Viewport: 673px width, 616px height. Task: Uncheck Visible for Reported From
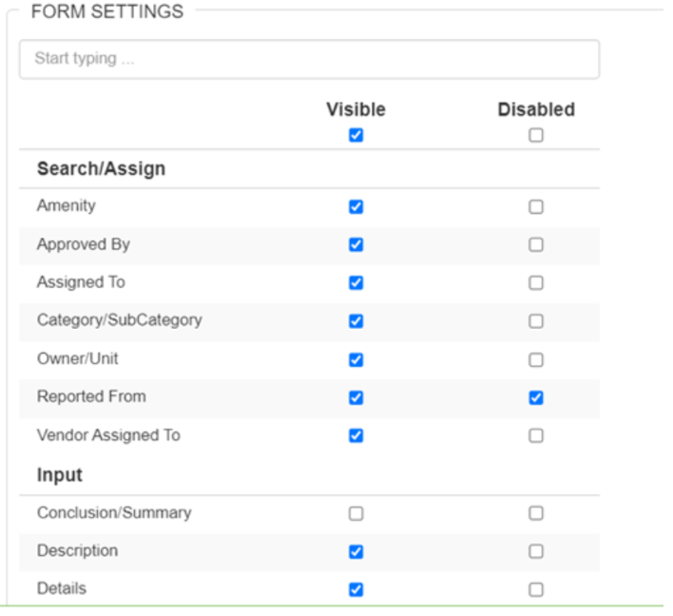click(x=356, y=397)
